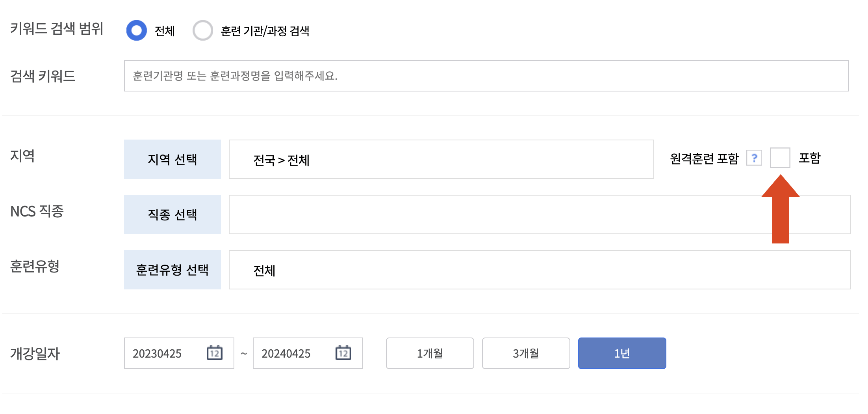Open the 직종 선택 NCS job selector
Image resolution: width=868 pixels, height=414 pixels.
point(172,214)
